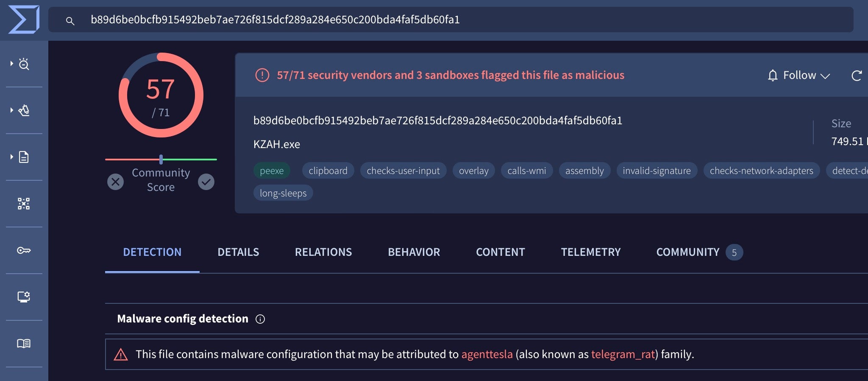Vote file as harmless with checkmark button
Screen dimensions: 868x381
(206, 182)
